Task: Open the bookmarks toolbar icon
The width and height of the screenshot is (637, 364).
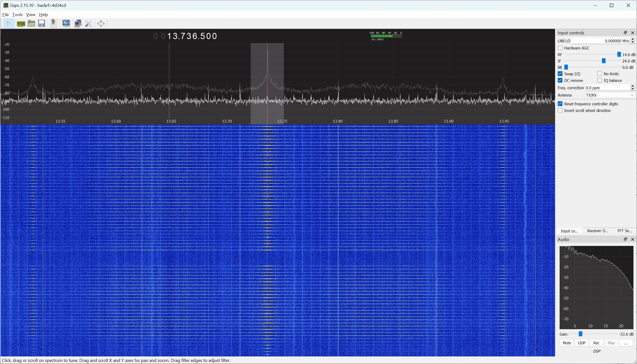Action: tap(54, 23)
